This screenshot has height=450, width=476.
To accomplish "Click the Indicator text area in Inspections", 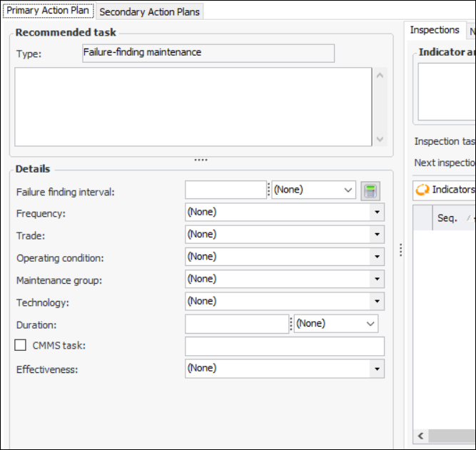I will point(447,91).
